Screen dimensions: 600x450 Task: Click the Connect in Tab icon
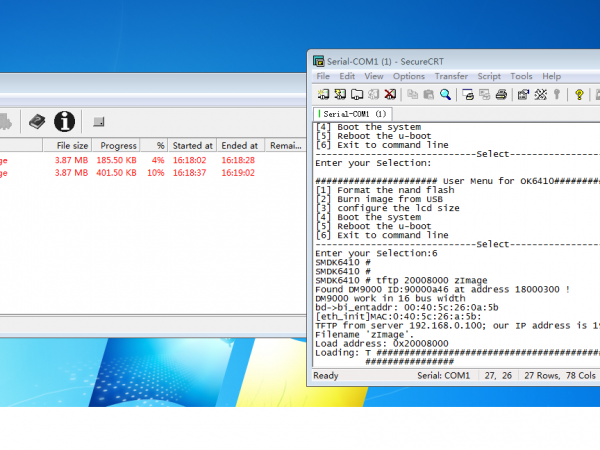tap(356, 95)
